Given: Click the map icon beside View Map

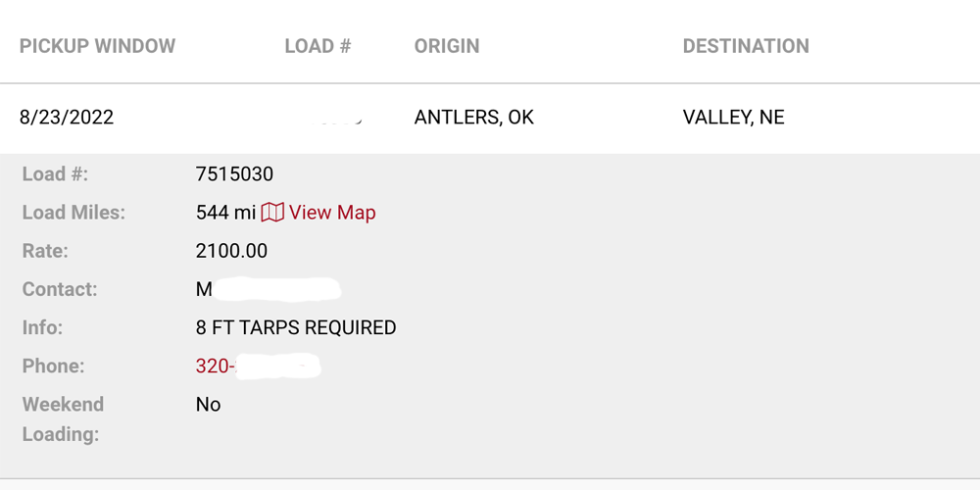Looking at the screenshot, I should (272, 213).
